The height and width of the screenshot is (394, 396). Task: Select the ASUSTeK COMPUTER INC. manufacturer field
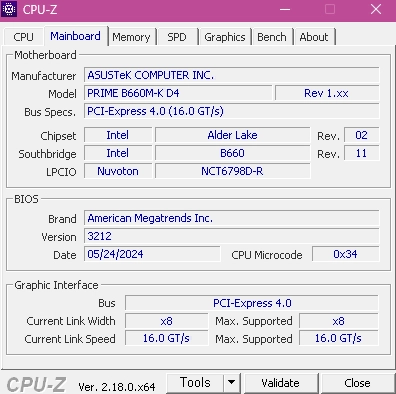pos(232,75)
